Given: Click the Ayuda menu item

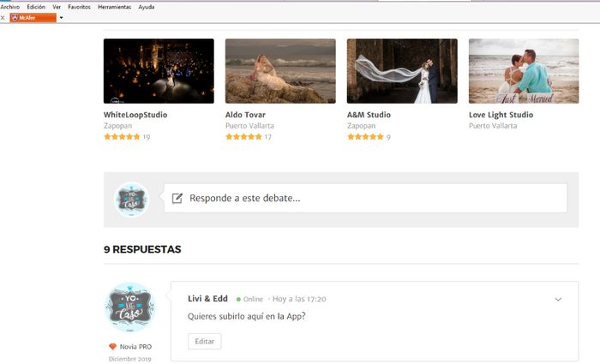Looking at the screenshot, I should tap(147, 6).
